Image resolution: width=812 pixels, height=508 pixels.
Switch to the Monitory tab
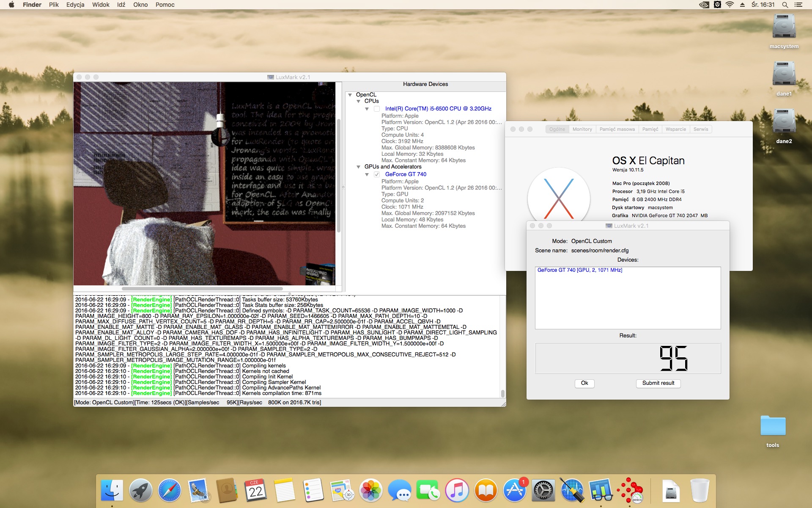[x=582, y=129]
